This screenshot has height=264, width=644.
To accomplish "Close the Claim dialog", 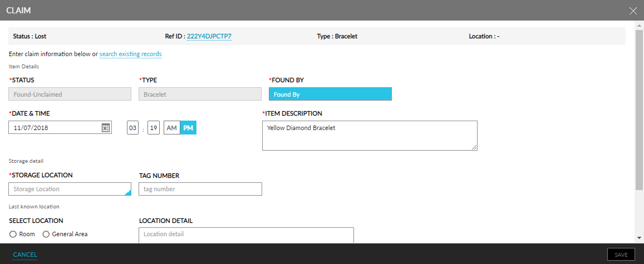I will (x=633, y=11).
